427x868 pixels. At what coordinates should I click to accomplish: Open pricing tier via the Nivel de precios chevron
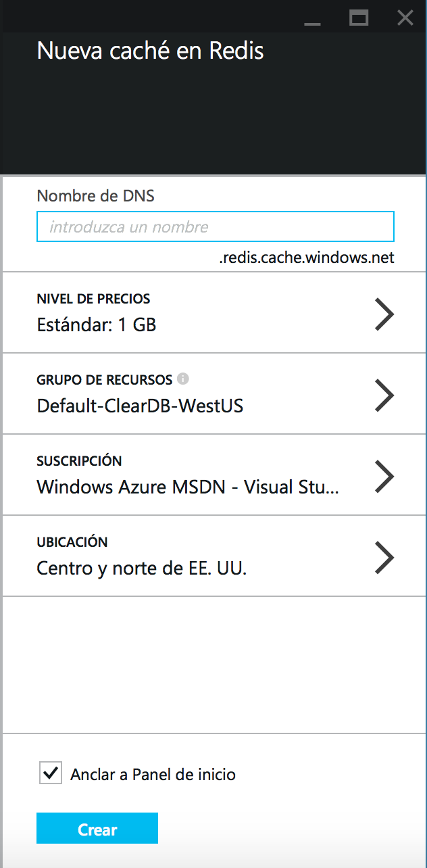tap(384, 314)
